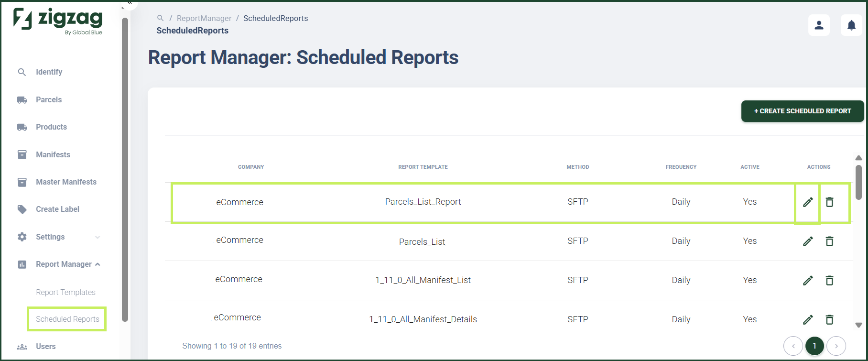Click the Parcels_List_Report template cell

pos(423,202)
